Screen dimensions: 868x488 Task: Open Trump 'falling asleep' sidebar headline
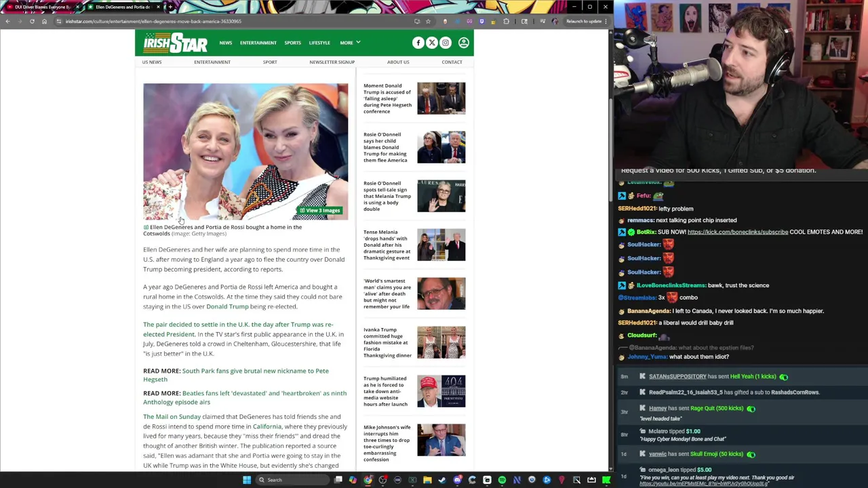[x=387, y=98]
